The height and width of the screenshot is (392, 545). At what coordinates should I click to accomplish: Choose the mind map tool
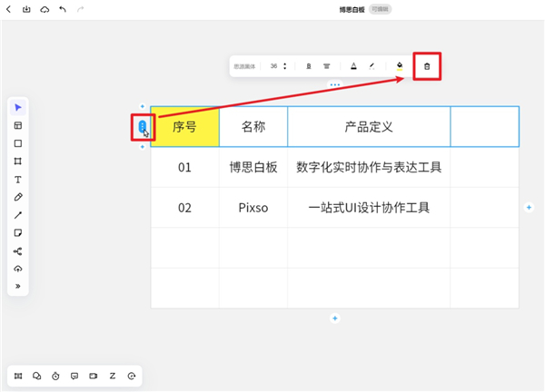pyautogui.click(x=18, y=251)
